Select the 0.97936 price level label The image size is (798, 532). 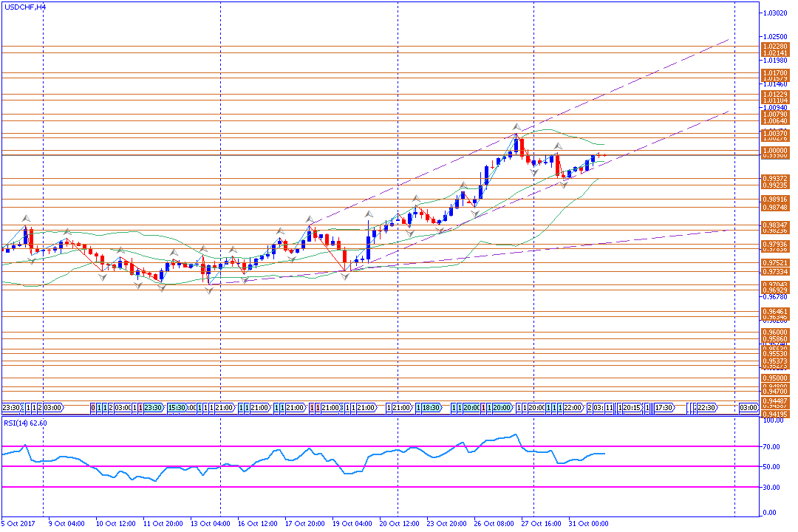click(774, 245)
